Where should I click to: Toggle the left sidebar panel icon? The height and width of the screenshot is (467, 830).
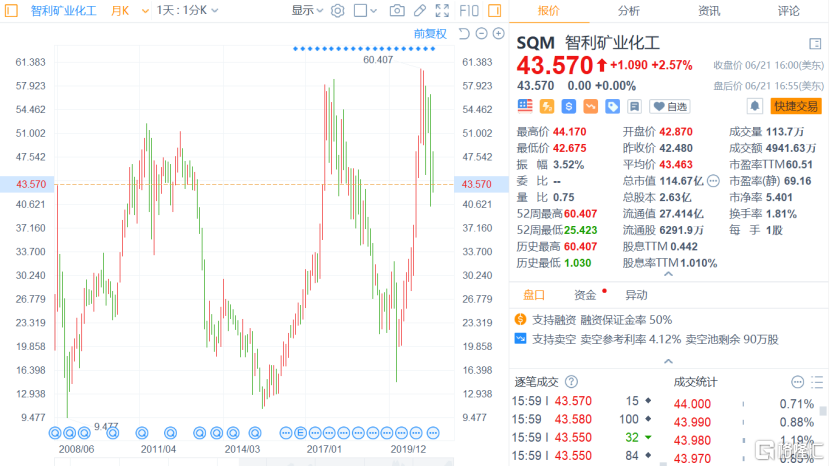point(11,10)
